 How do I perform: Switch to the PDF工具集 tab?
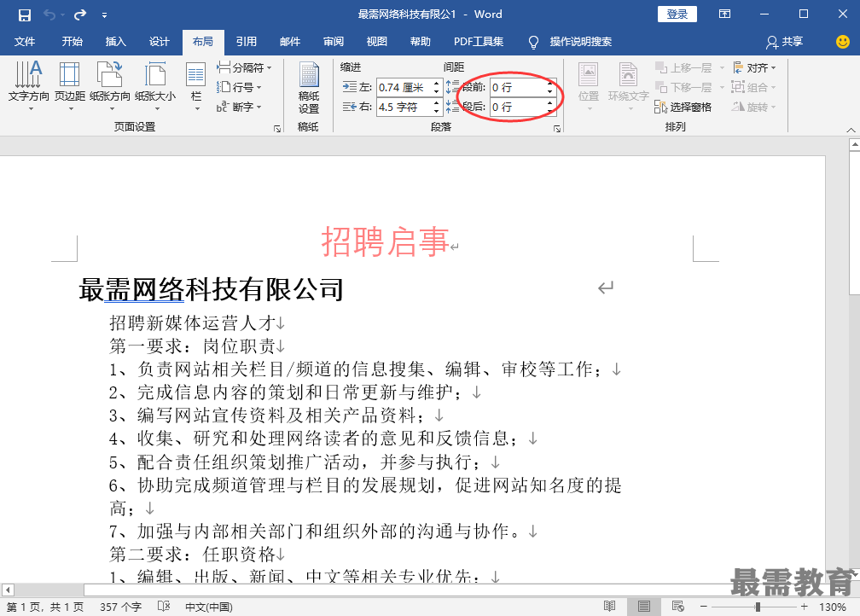pyautogui.click(x=479, y=42)
